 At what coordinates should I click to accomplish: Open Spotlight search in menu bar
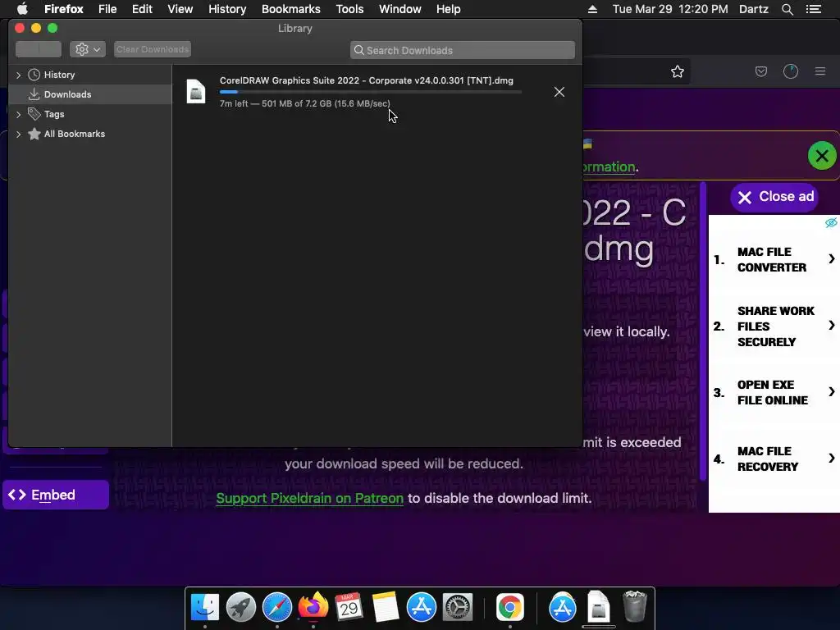coord(787,9)
